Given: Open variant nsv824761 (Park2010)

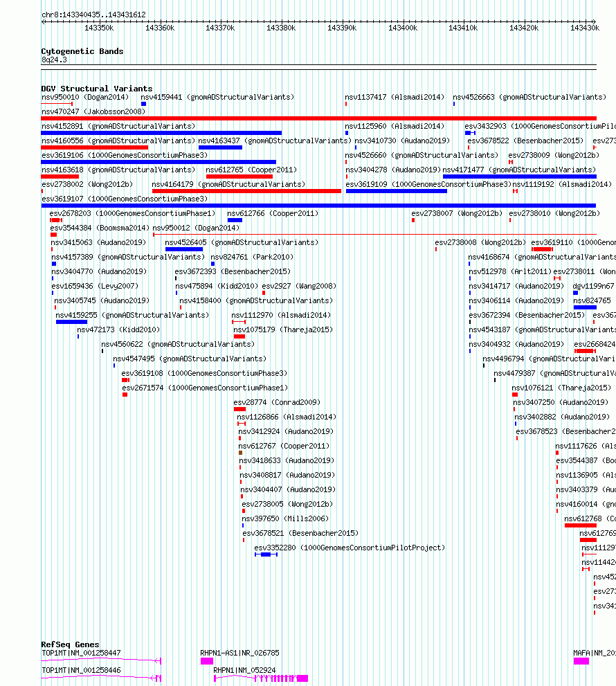Looking at the screenshot, I should point(253,257).
